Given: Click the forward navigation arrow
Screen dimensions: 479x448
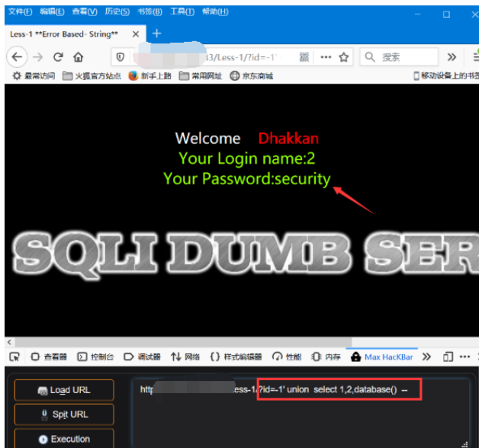Looking at the screenshot, I should [x=38, y=57].
